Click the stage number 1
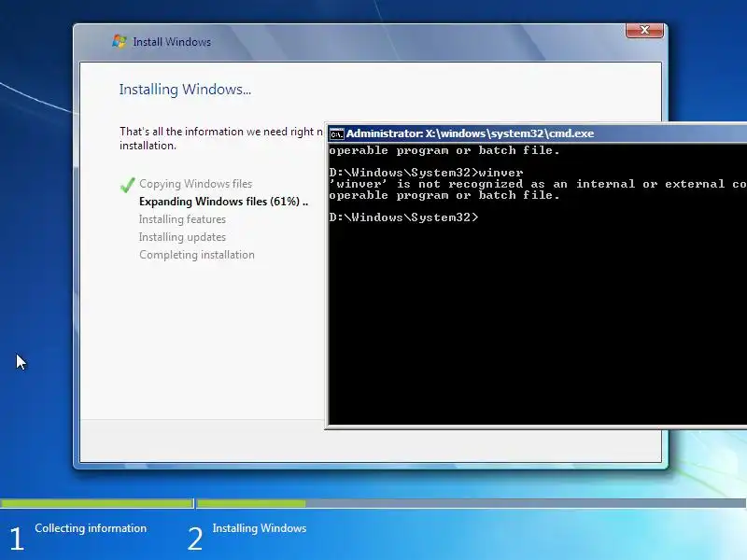The height and width of the screenshot is (560, 747). (x=17, y=539)
